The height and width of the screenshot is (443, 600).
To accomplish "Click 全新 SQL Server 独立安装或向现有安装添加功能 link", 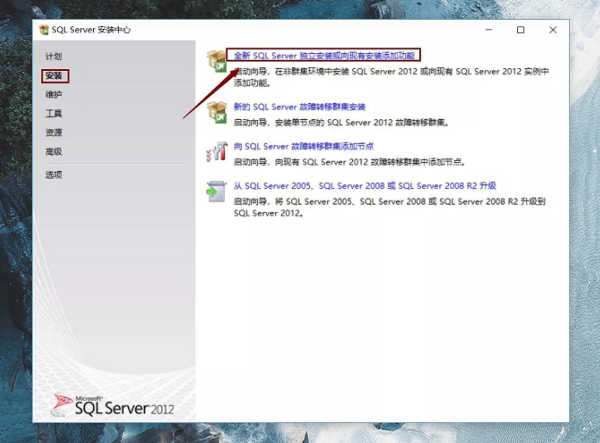I will click(324, 55).
